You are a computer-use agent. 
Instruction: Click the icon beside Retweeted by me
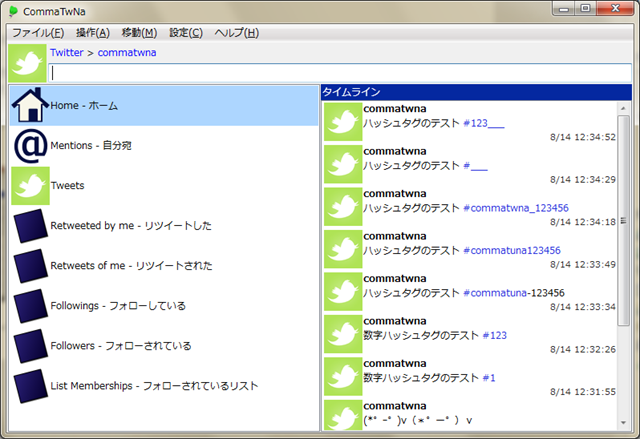coord(31,226)
